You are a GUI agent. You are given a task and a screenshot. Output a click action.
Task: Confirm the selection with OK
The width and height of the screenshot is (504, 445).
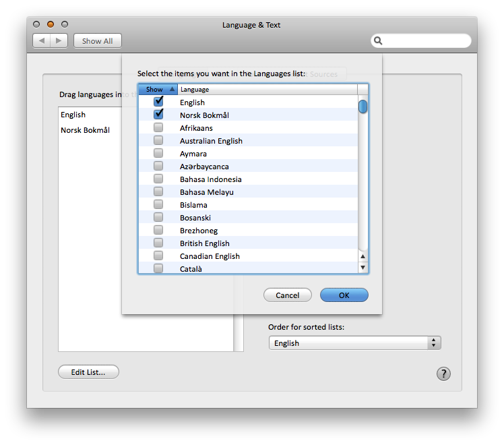pyautogui.click(x=344, y=295)
